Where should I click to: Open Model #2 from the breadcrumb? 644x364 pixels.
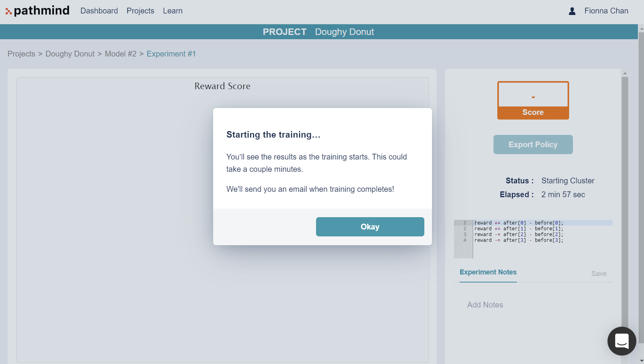click(x=121, y=54)
